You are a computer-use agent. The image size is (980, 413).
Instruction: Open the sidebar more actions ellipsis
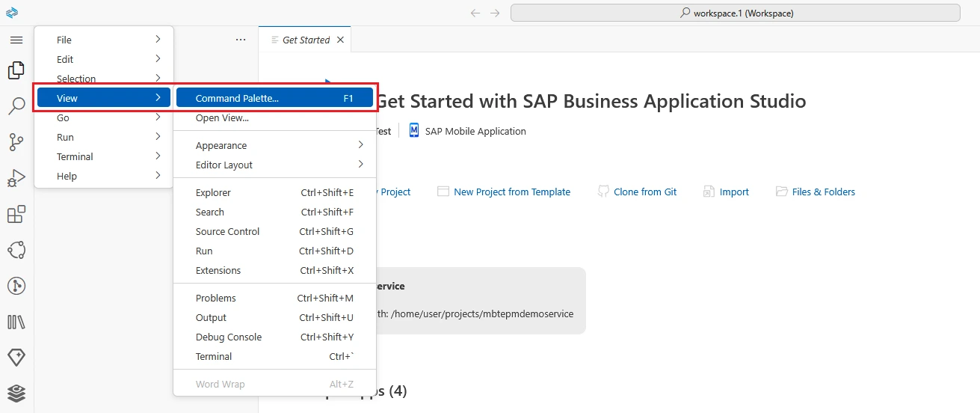(x=241, y=40)
